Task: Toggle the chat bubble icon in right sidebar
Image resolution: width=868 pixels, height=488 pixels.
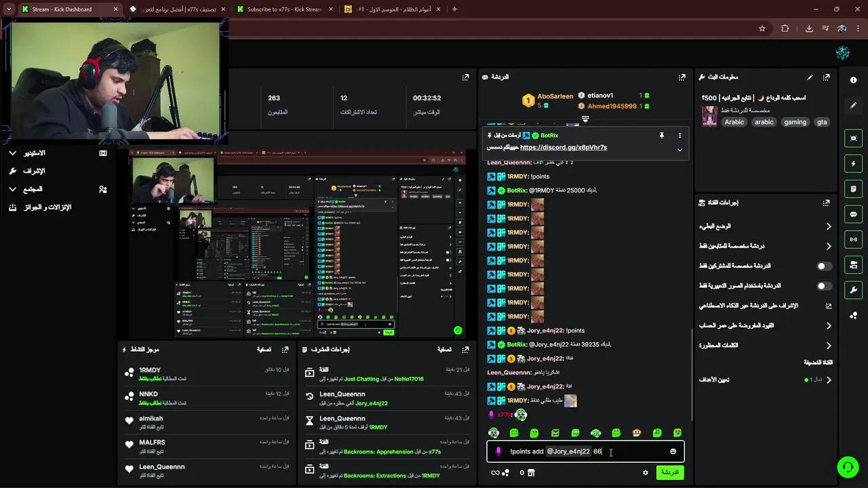Action: coord(853,214)
